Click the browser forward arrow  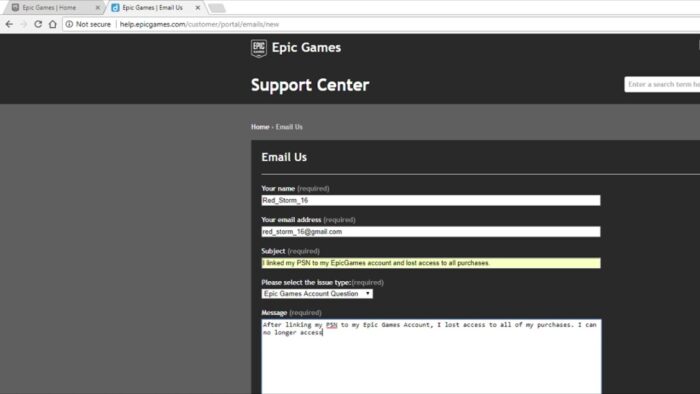click(x=24, y=24)
